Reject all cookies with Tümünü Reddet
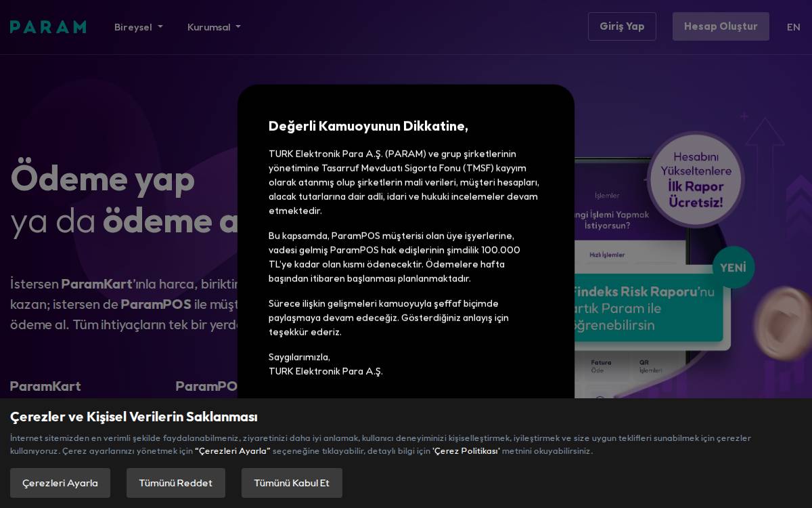Image resolution: width=812 pixels, height=508 pixels. (x=176, y=483)
